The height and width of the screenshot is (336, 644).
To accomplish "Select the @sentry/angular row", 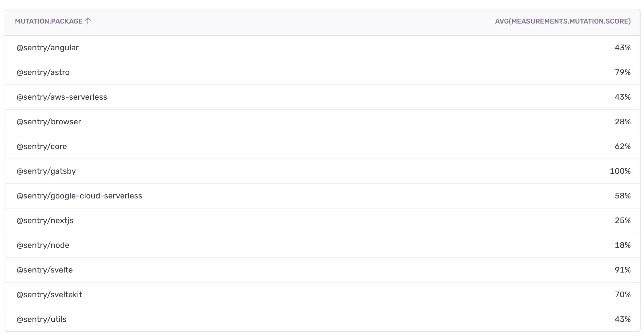I will point(48,48).
